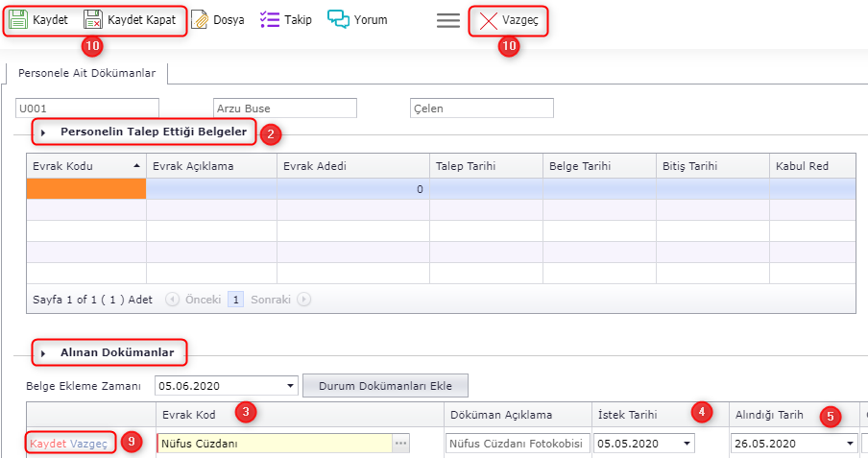Click the Durum Dokümanları Ekle button

point(384,386)
